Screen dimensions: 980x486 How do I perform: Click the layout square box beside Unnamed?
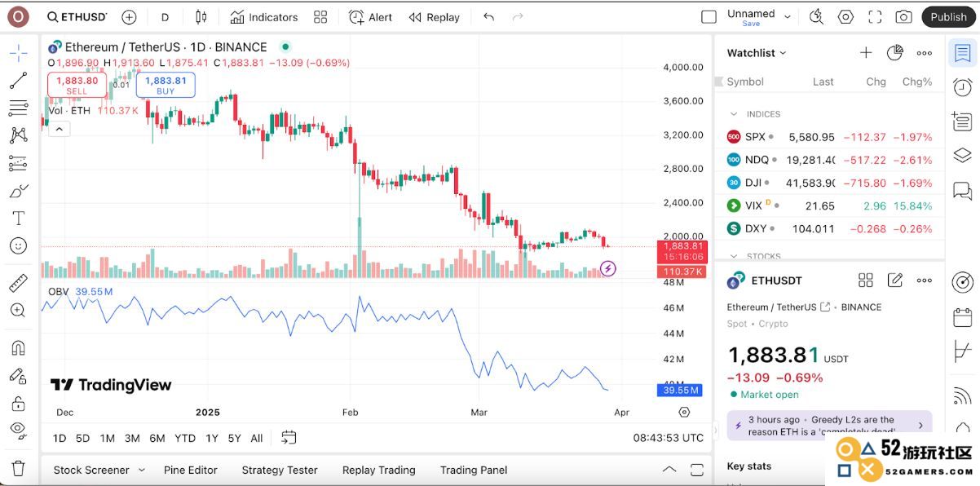(x=709, y=17)
